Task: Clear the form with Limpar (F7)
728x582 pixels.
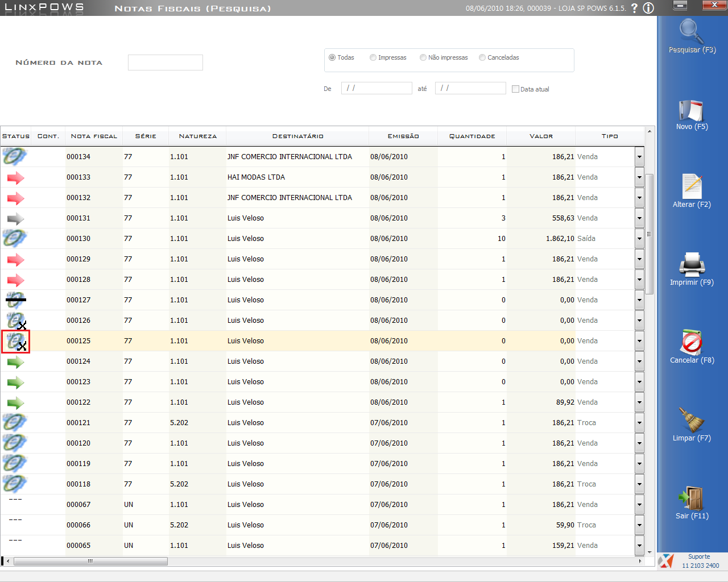Action: (x=692, y=421)
